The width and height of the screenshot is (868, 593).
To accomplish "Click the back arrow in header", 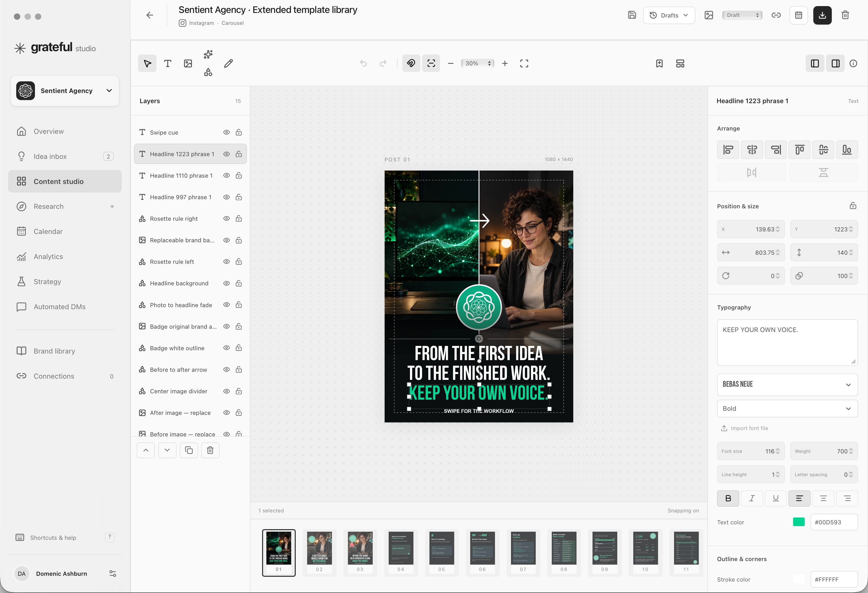I will coord(150,15).
